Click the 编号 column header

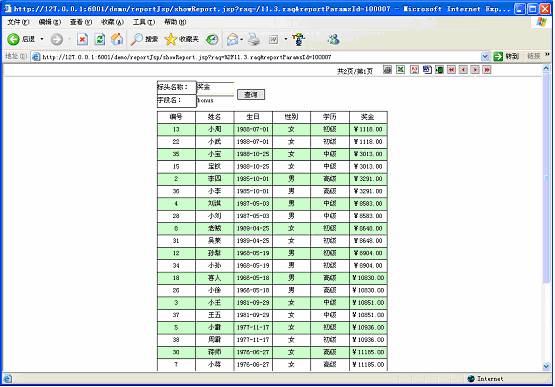(176, 117)
